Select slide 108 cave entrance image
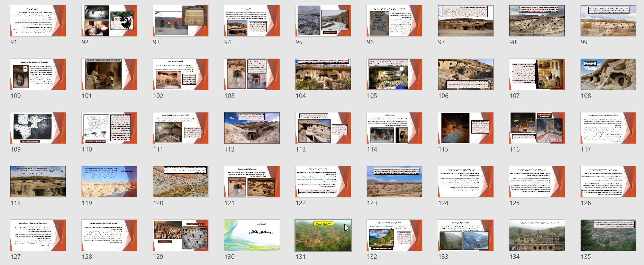 (x=608, y=74)
